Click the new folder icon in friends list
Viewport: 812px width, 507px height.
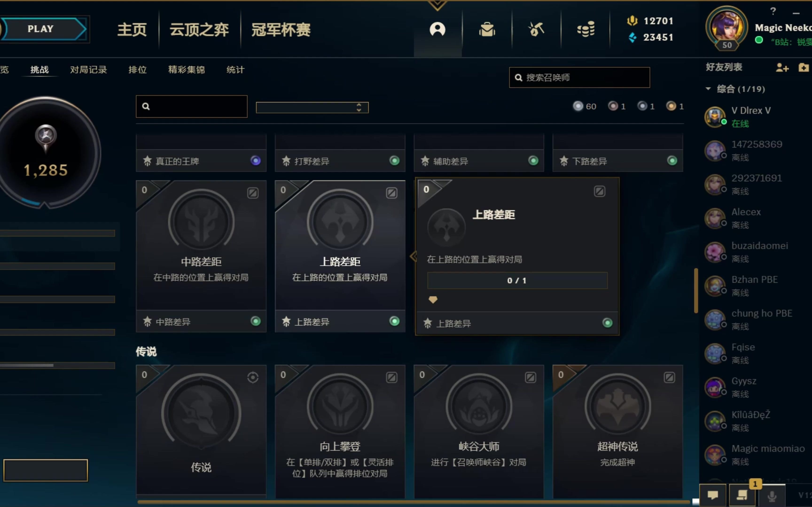(804, 68)
